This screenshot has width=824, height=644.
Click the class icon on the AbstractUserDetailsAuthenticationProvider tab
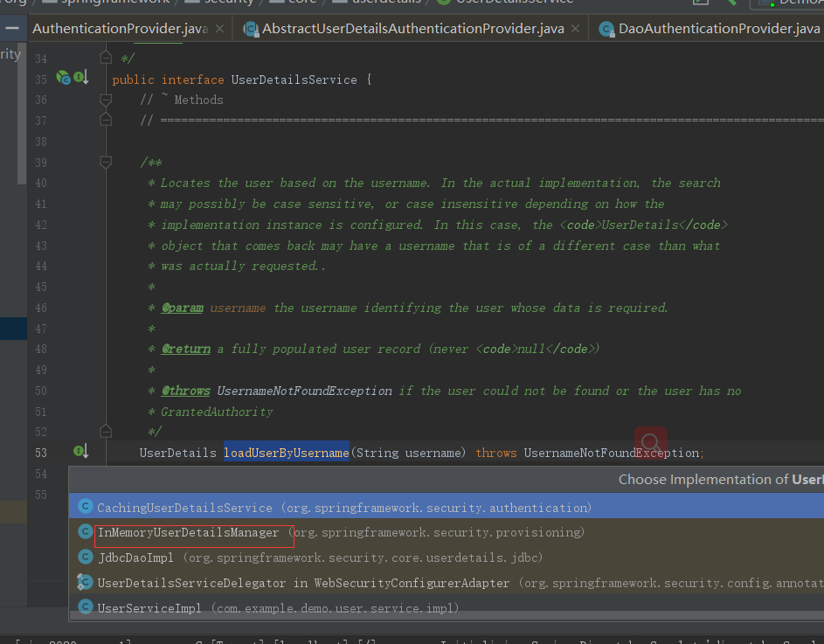coord(251,29)
